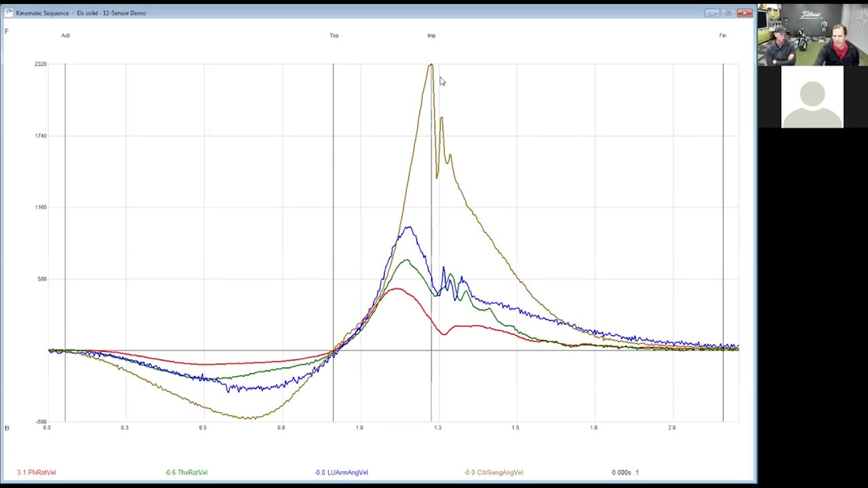The height and width of the screenshot is (488, 868).
Task: Minimize the Kinematic Sequence window
Action: (711, 13)
